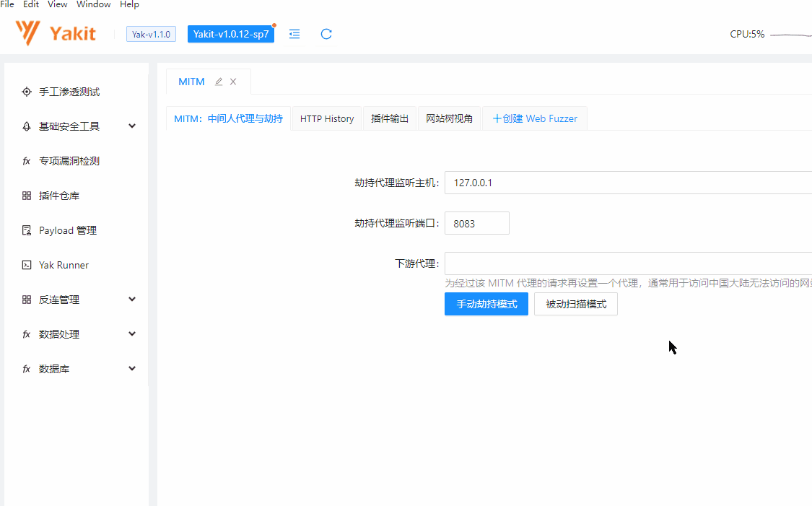Click the Payload 管理 document icon
This screenshot has width=812, height=506.
[27, 230]
